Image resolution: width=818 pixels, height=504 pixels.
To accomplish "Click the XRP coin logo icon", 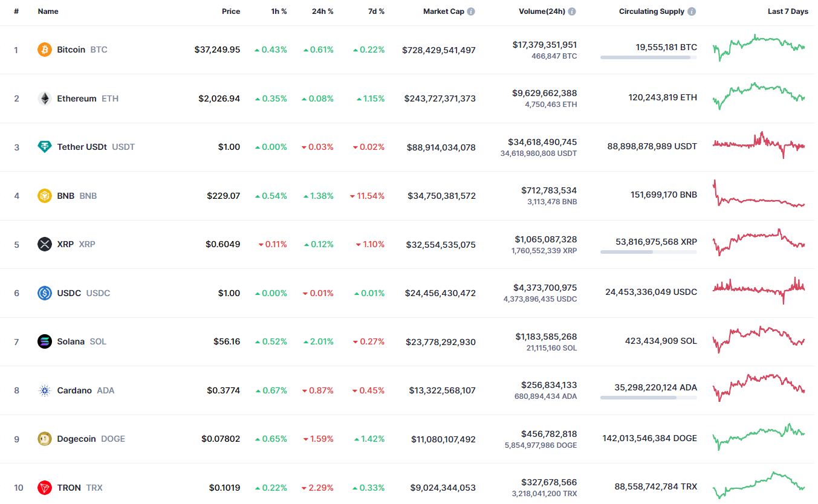I will [45, 244].
